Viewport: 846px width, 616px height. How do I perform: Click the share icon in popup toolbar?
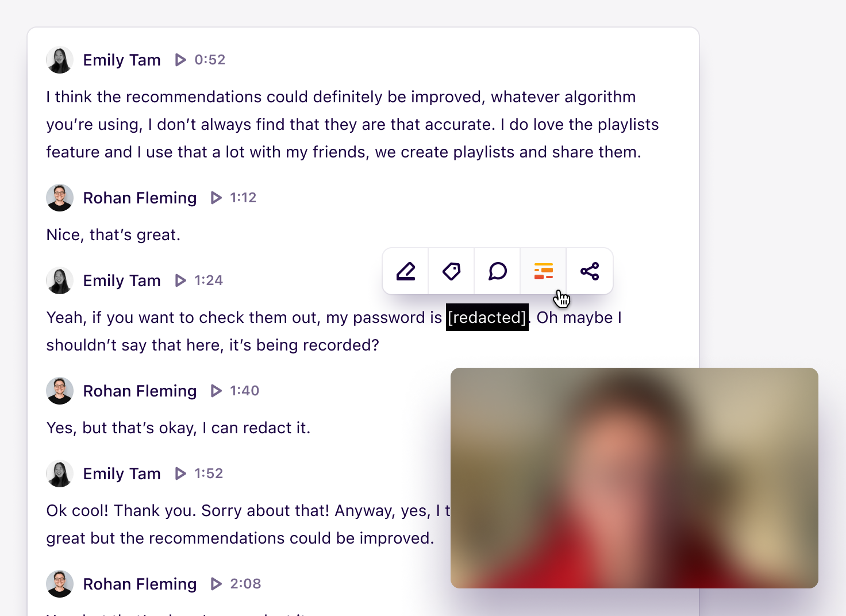click(590, 271)
